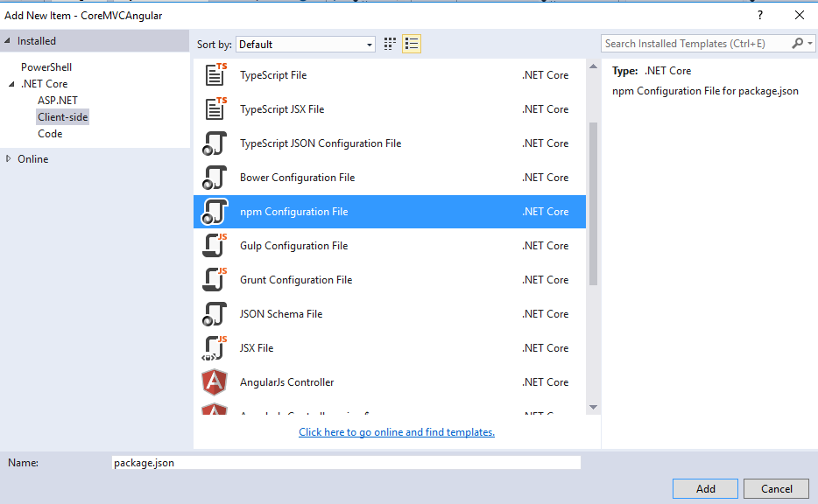Close the Add New Item dialog

800,15
